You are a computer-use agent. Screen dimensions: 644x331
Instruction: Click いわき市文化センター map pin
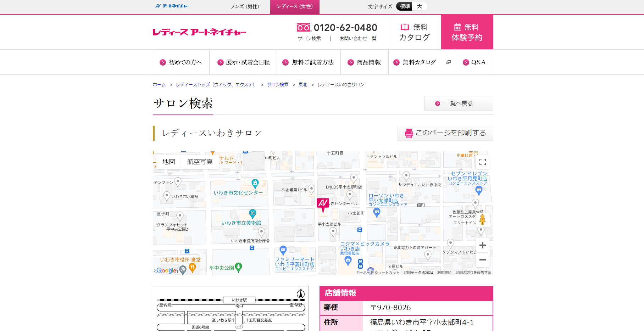coord(255,184)
